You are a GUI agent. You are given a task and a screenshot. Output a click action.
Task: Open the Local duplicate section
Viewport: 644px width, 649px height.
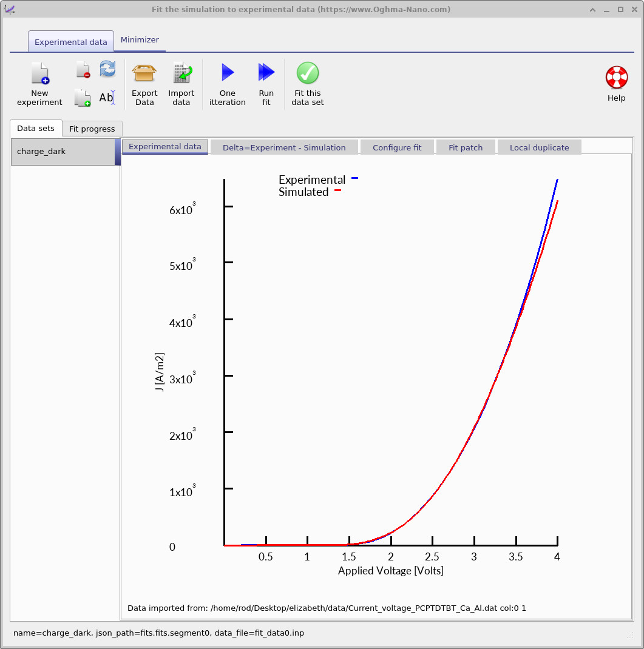click(x=539, y=147)
